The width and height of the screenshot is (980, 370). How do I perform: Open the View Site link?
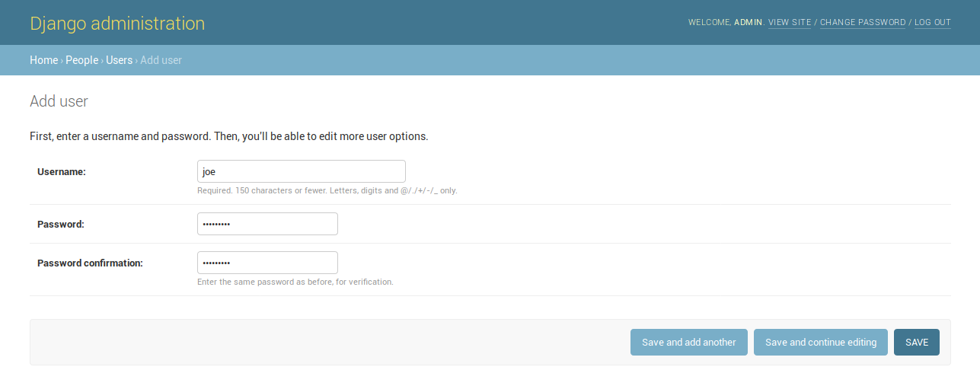coord(790,23)
